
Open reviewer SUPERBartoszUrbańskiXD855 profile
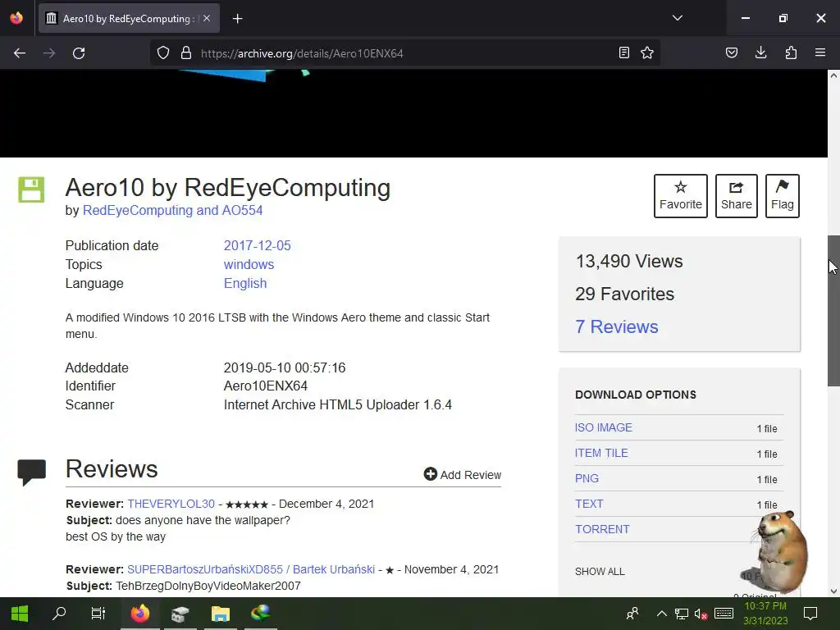(x=251, y=569)
